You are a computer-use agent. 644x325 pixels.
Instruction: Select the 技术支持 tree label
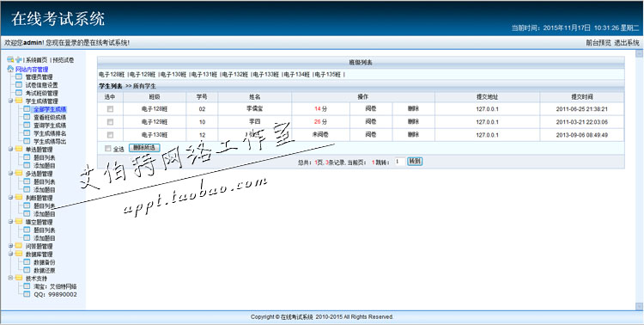click(x=36, y=279)
